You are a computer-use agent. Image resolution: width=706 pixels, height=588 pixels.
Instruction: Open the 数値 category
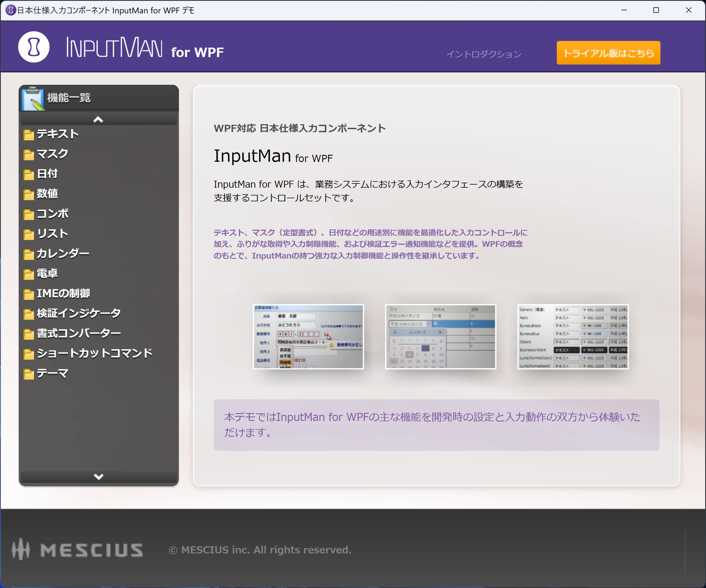[x=47, y=193]
